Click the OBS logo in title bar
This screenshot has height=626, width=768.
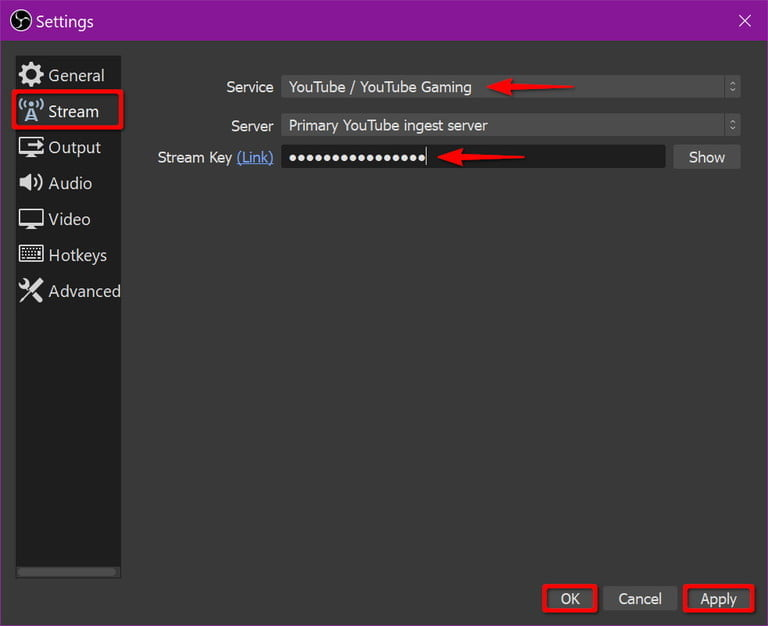pos(21,21)
